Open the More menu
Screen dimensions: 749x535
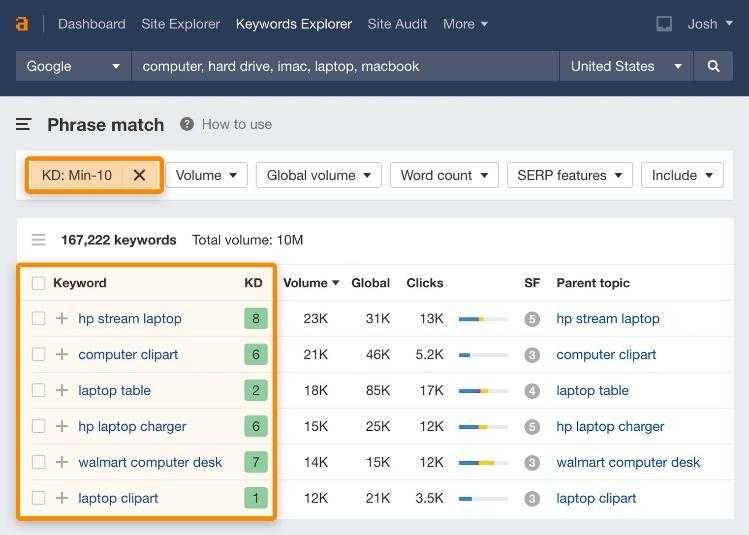pos(465,24)
